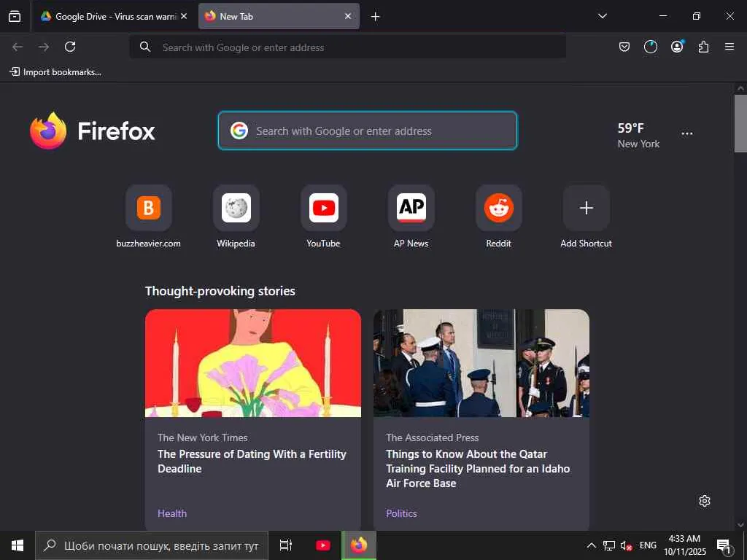Open YouTube app in taskbar
This screenshot has width=747, height=560.
323,545
